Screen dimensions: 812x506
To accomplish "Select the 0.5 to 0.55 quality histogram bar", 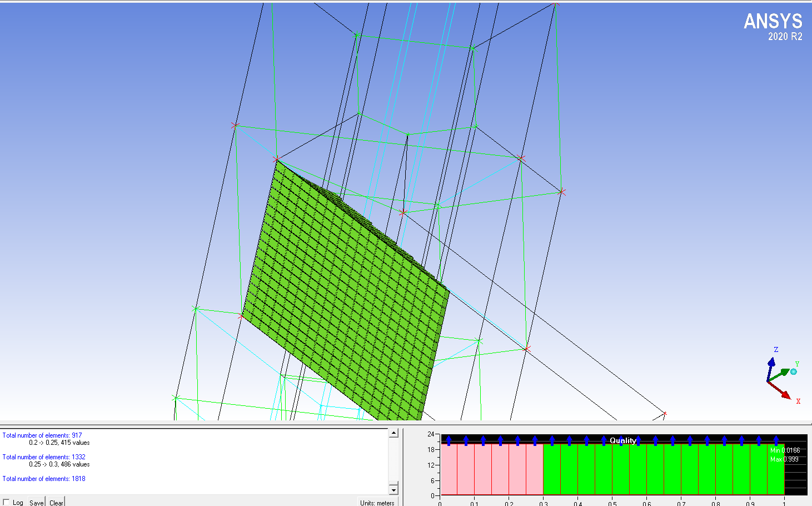I will coord(621,469).
